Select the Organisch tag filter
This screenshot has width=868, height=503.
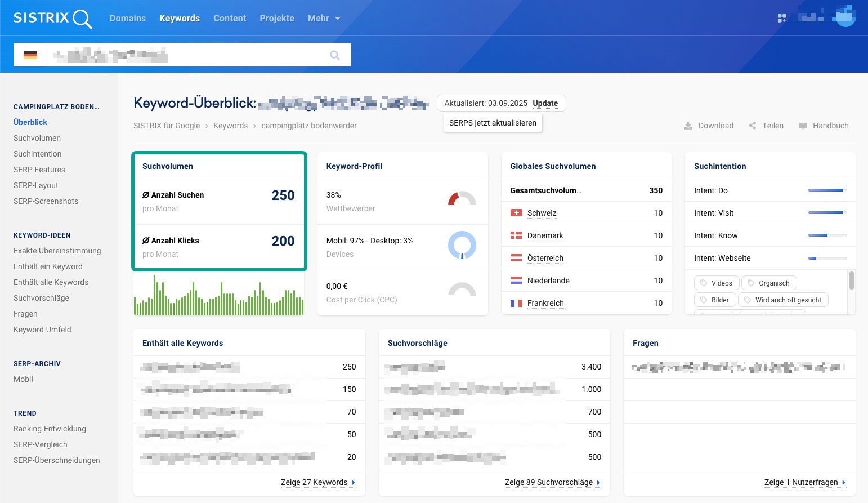point(768,283)
